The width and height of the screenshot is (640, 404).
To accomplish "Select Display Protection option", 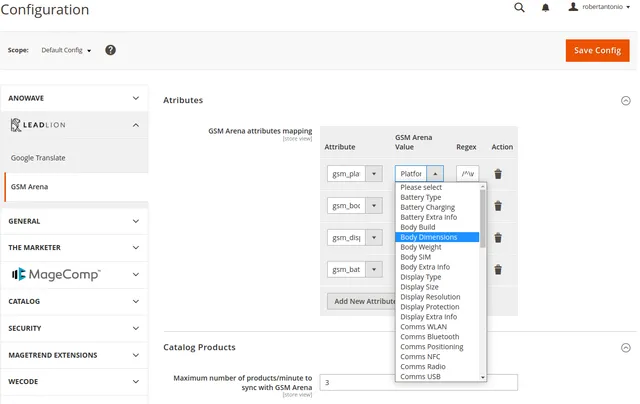I will (437, 307).
